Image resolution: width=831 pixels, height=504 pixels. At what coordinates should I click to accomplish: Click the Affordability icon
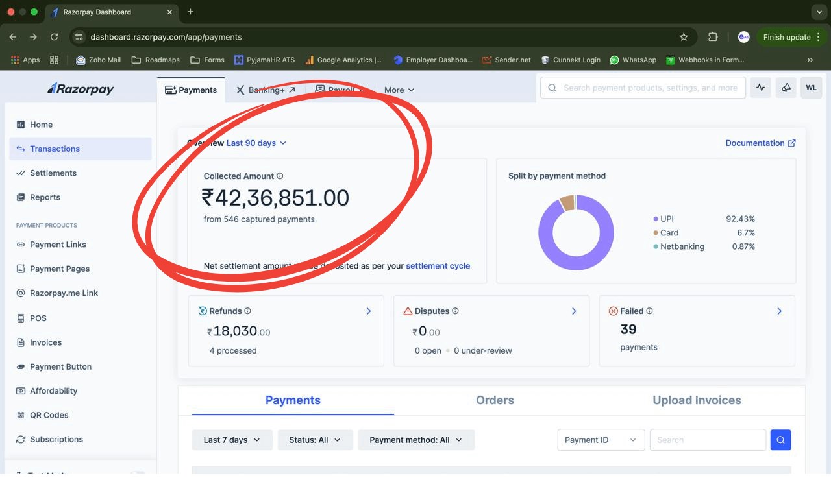pyautogui.click(x=21, y=391)
